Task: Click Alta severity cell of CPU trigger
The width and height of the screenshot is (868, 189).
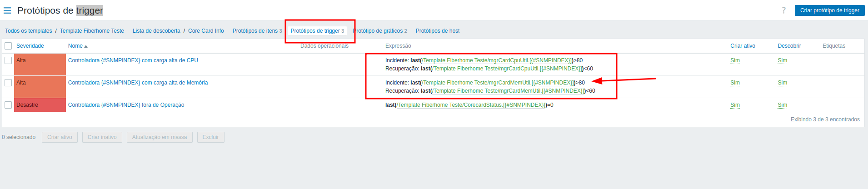Action: tap(40, 65)
